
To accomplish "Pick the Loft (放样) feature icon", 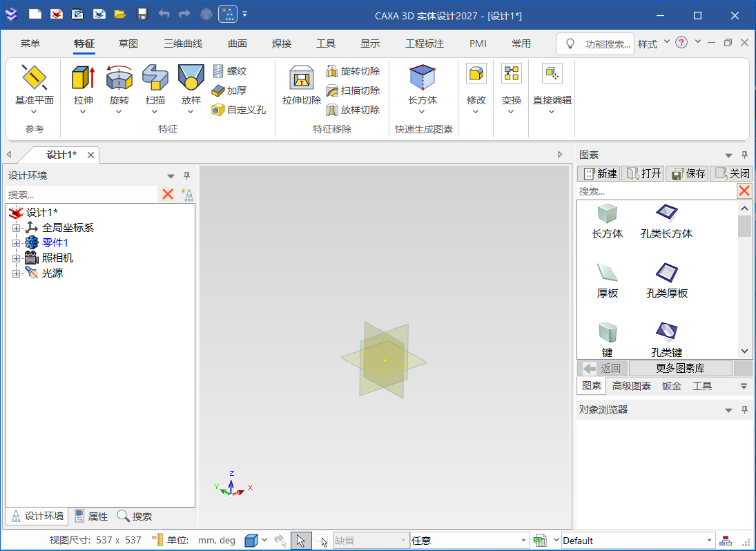I will tap(191, 77).
